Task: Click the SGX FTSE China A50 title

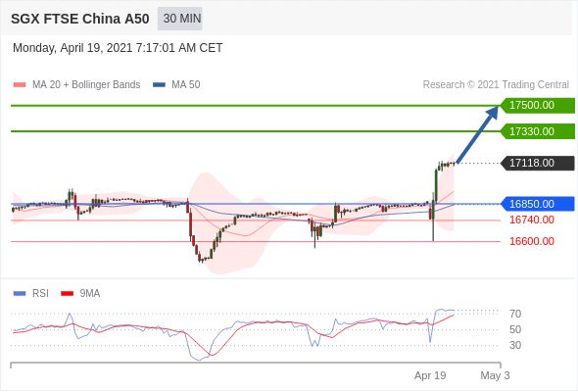Action: [x=80, y=19]
